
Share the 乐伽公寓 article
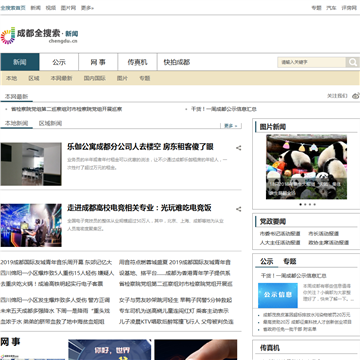(x=239, y=148)
